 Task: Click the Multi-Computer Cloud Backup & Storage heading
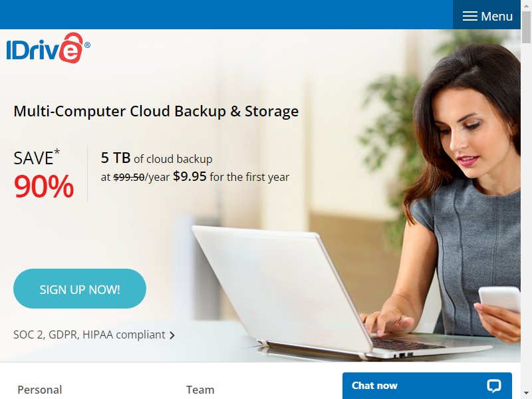(x=156, y=112)
